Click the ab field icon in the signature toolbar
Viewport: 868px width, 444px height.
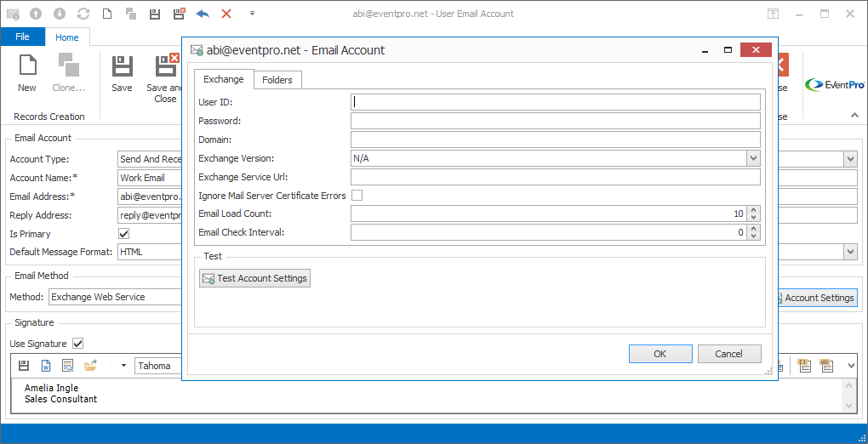[826, 366]
